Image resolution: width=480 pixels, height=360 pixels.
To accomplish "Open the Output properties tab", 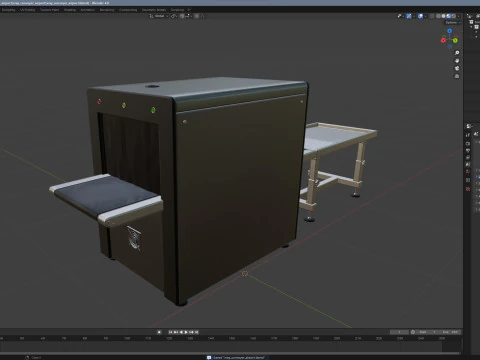I will click(x=468, y=151).
